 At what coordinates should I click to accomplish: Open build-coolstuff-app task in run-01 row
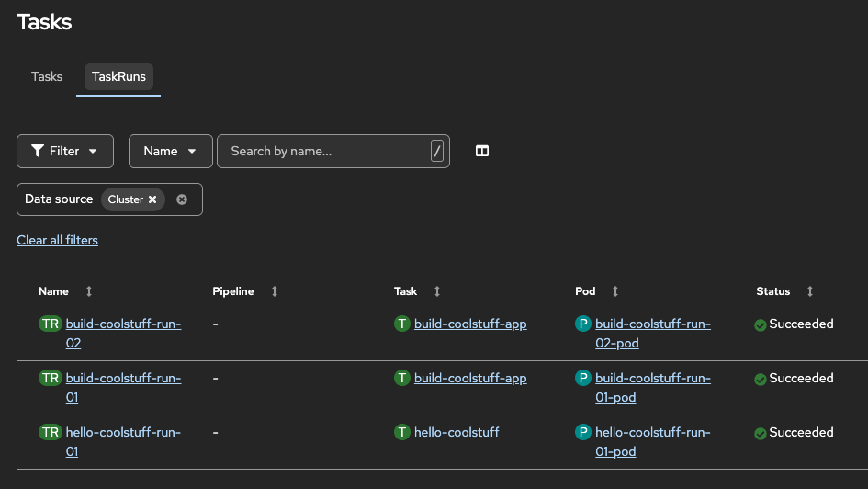point(470,379)
